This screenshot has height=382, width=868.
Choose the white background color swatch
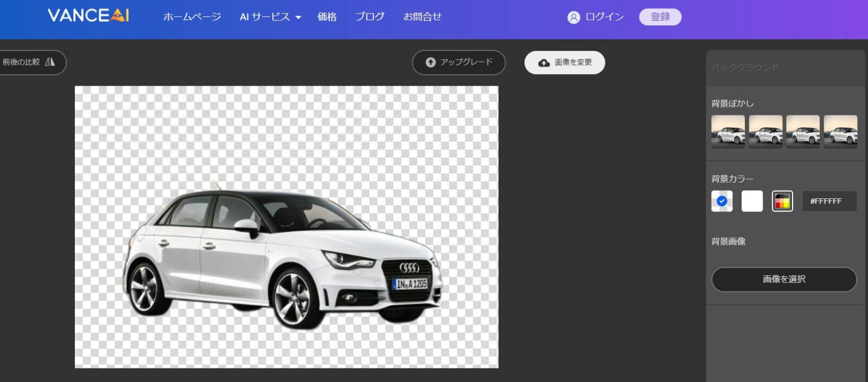[752, 201]
